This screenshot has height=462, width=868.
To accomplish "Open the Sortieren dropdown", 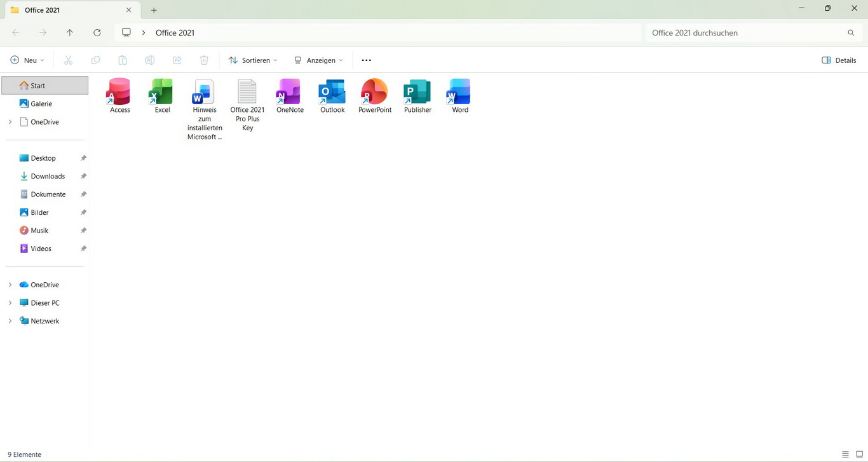I will coord(253,60).
